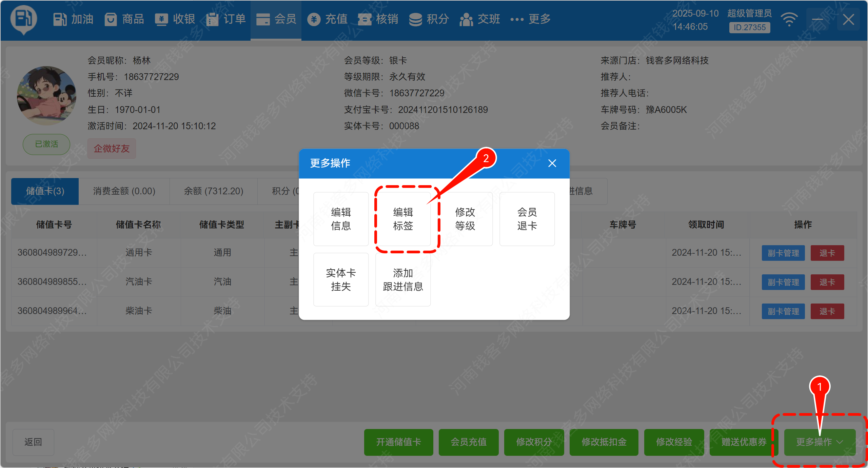The width and height of the screenshot is (868, 468).
Task: Click the member avatar picture
Action: click(x=46, y=96)
